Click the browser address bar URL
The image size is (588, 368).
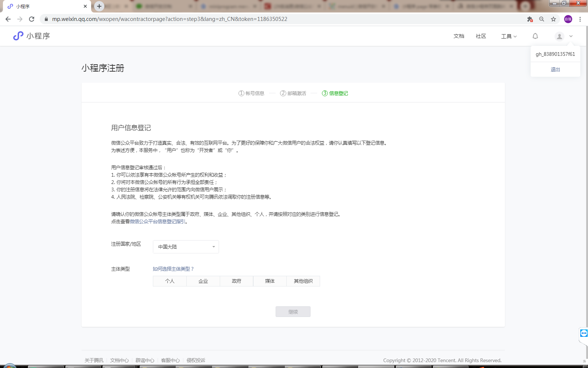click(x=169, y=19)
